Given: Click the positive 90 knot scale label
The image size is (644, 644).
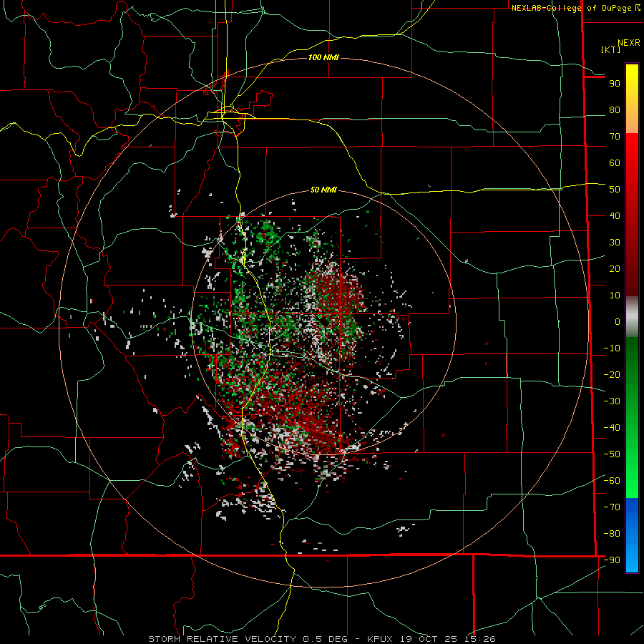Looking at the screenshot, I should pos(615,84).
